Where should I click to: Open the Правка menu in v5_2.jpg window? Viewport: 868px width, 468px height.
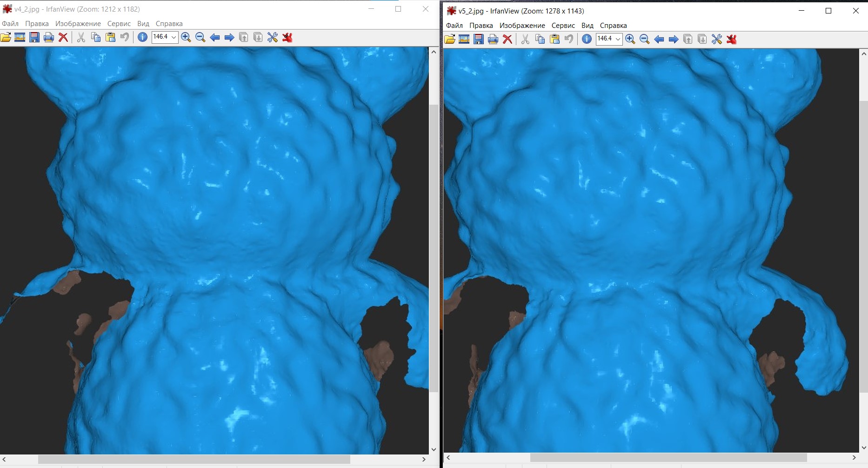[x=481, y=26]
